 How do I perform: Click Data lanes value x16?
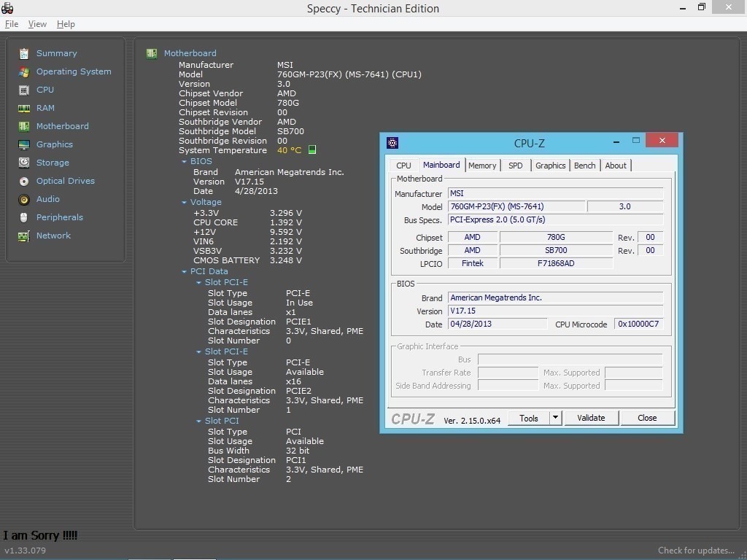click(293, 381)
